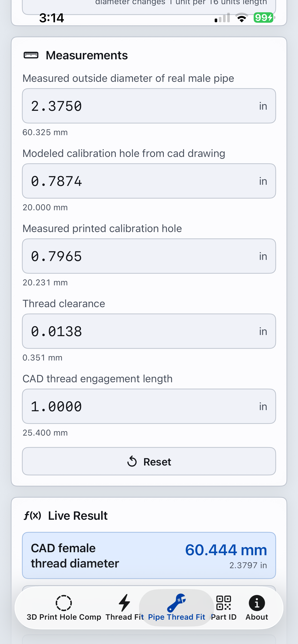Image resolution: width=298 pixels, height=644 pixels.
Task: Switch to the Thread Fit tab label
Action: point(125,617)
